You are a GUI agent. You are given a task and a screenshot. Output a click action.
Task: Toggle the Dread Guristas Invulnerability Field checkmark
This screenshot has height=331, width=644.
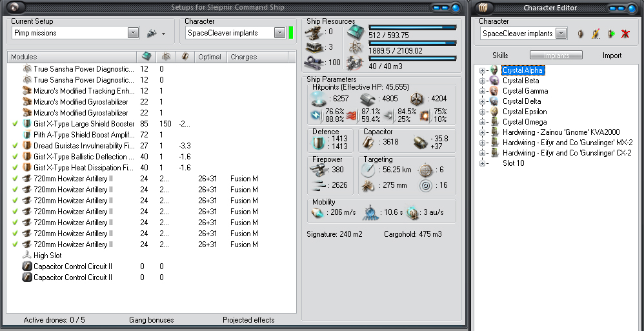pyautogui.click(x=15, y=145)
